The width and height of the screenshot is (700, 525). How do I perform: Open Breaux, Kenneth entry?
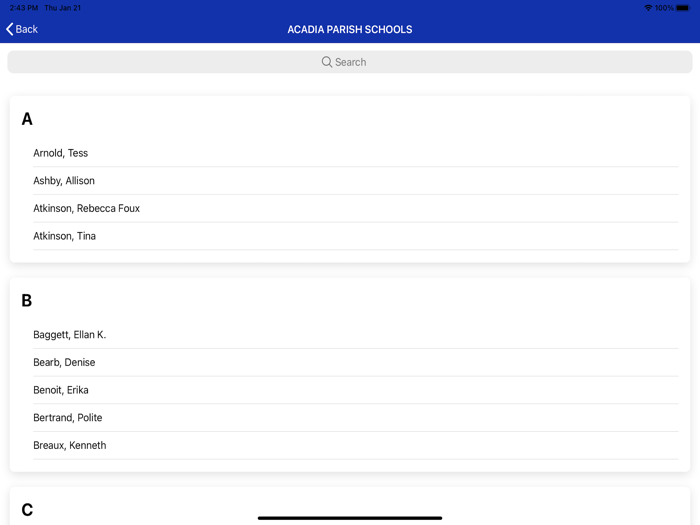click(356, 446)
